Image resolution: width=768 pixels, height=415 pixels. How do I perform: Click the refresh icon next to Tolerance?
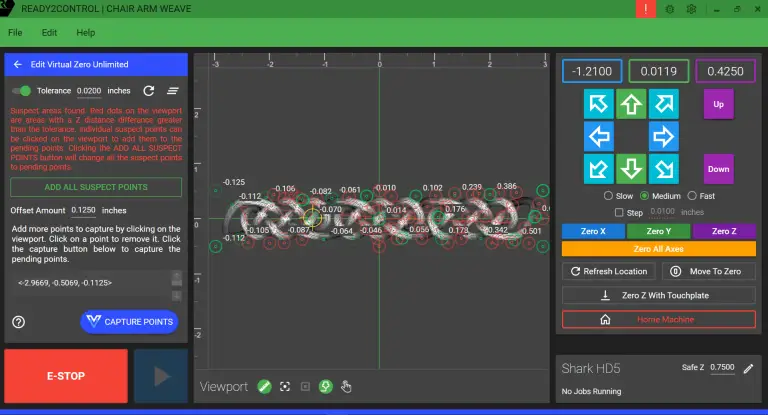pos(148,90)
